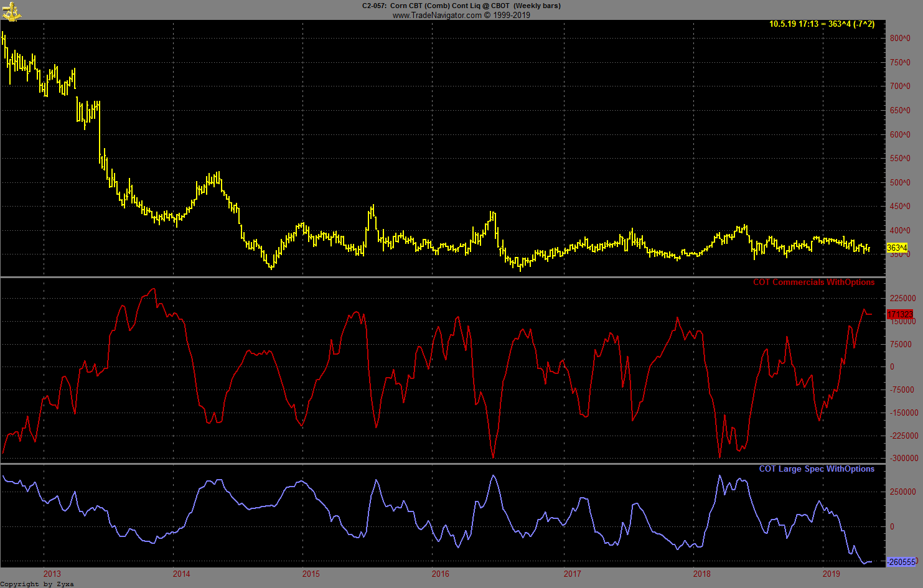
Task: Select the chart title 'Corn CBT (Comb) Cont Liq @ CBOT'
Action: (450, 6)
